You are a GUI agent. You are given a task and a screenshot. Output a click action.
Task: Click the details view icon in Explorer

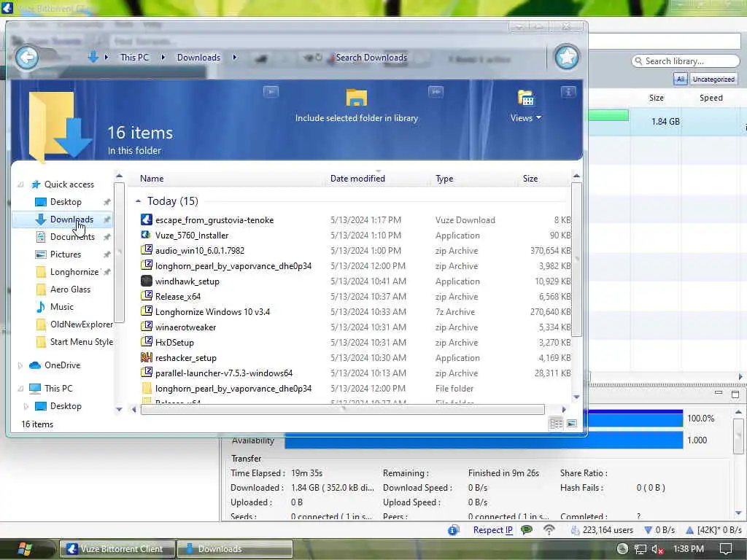pos(556,424)
